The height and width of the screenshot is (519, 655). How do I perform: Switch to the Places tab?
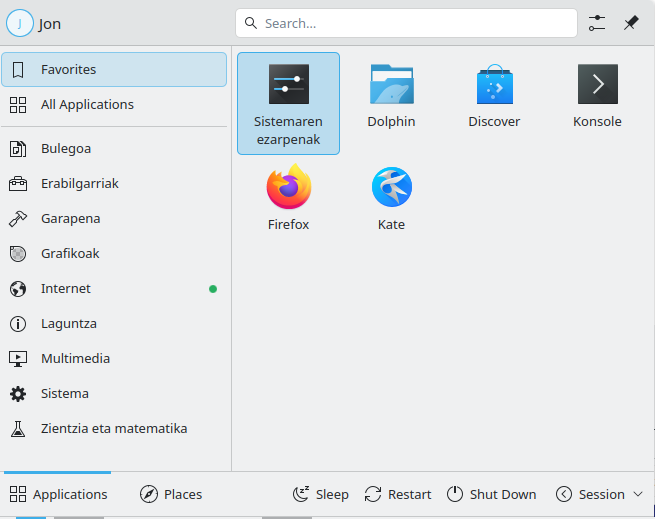click(x=171, y=494)
